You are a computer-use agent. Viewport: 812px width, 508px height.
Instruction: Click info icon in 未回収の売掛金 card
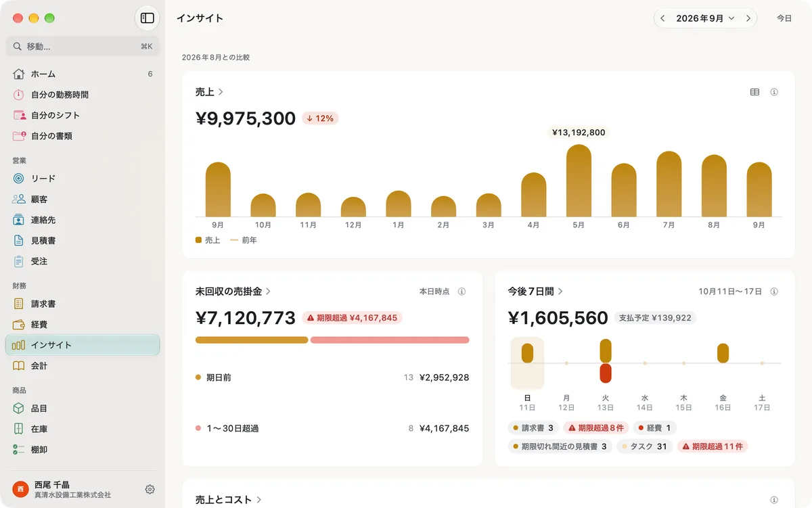coord(461,292)
